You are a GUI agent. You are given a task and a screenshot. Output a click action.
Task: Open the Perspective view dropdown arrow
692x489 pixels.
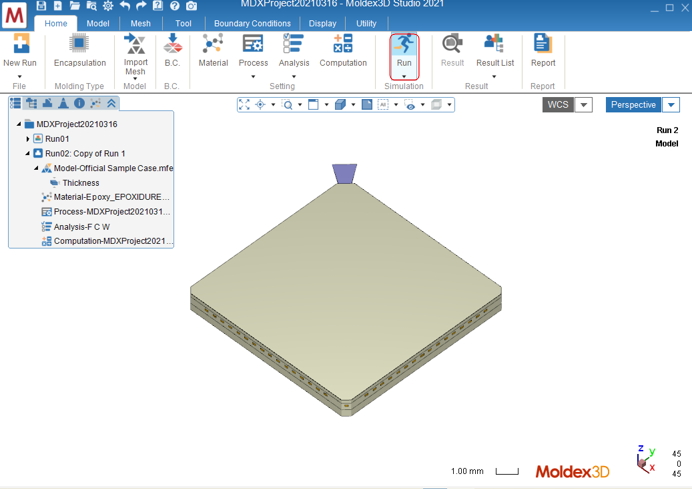(671, 105)
